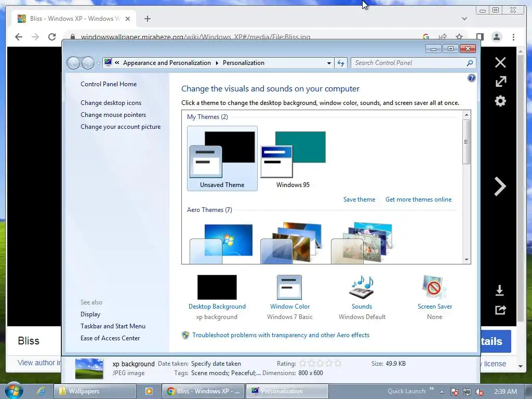Open the Desktop Background black preview icon

[x=217, y=287]
